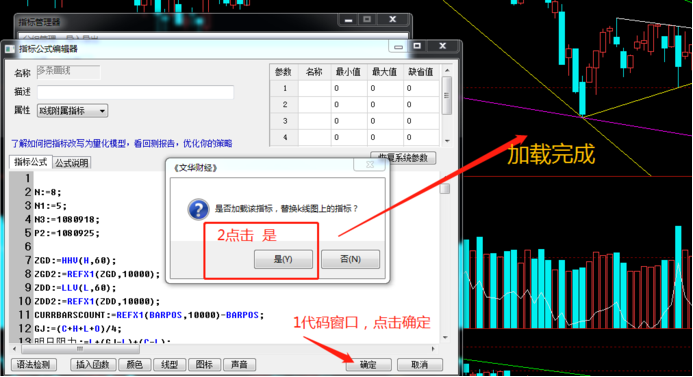Screen dimensions: 693x377
Task: Click parameter table scroll down arrow
Action: click(x=447, y=141)
